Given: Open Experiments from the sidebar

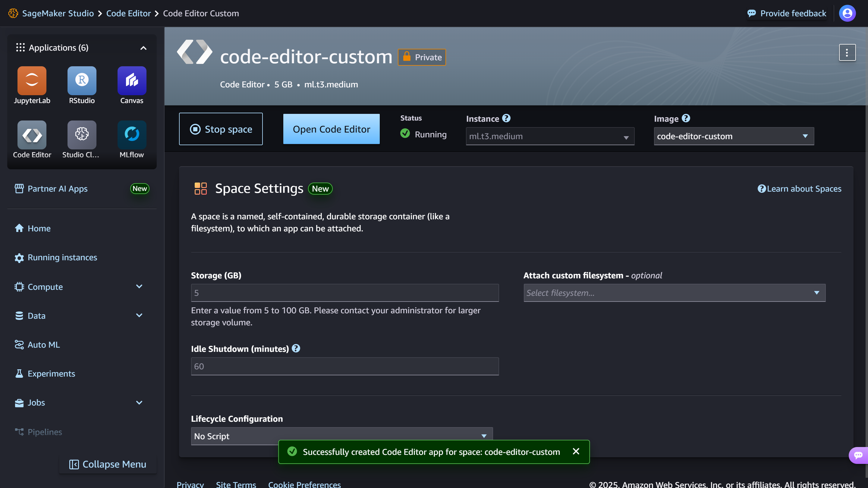Looking at the screenshot, I should point(51,374).
